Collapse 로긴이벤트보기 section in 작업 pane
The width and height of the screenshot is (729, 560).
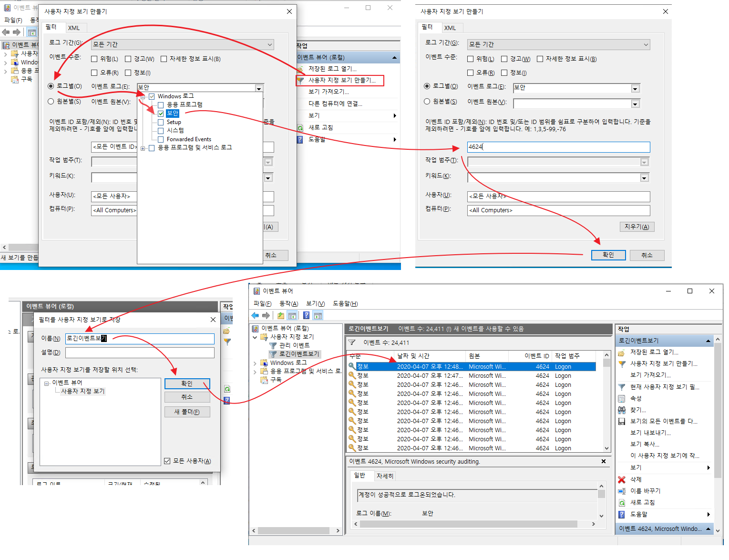tap(708, 341)
